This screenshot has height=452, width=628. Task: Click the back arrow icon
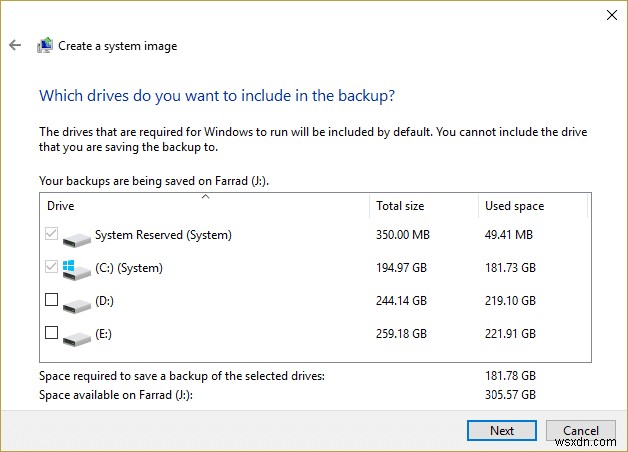[15, 46]
